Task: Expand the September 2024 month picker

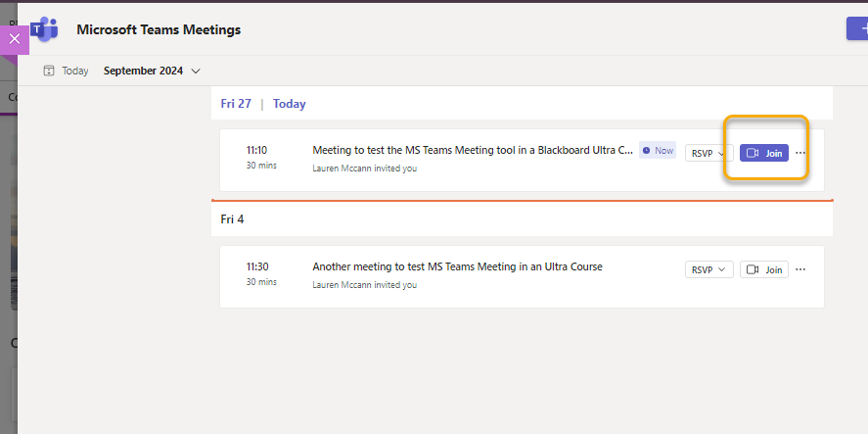Action: pos(152,71)
